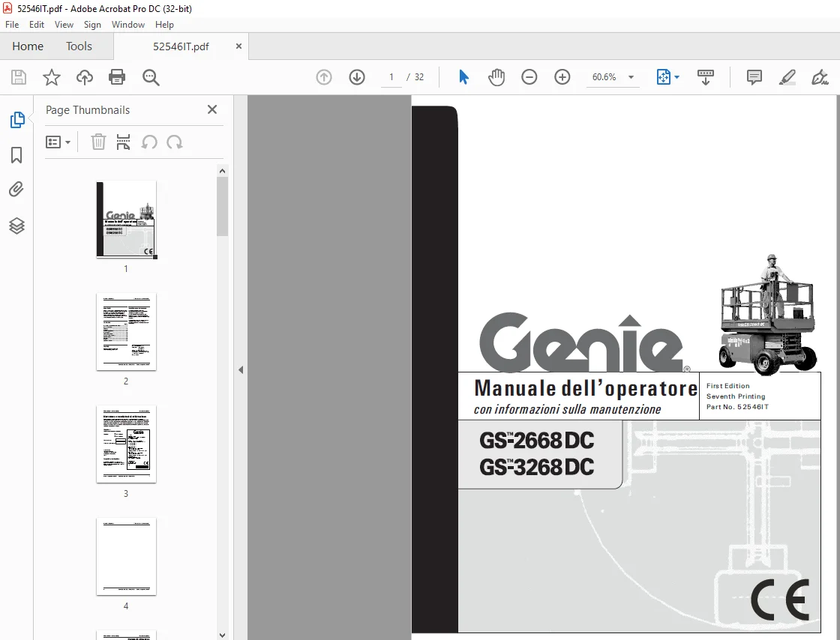
Task: Open the Layers sidebar panel
Action: (x=16, y=226)
